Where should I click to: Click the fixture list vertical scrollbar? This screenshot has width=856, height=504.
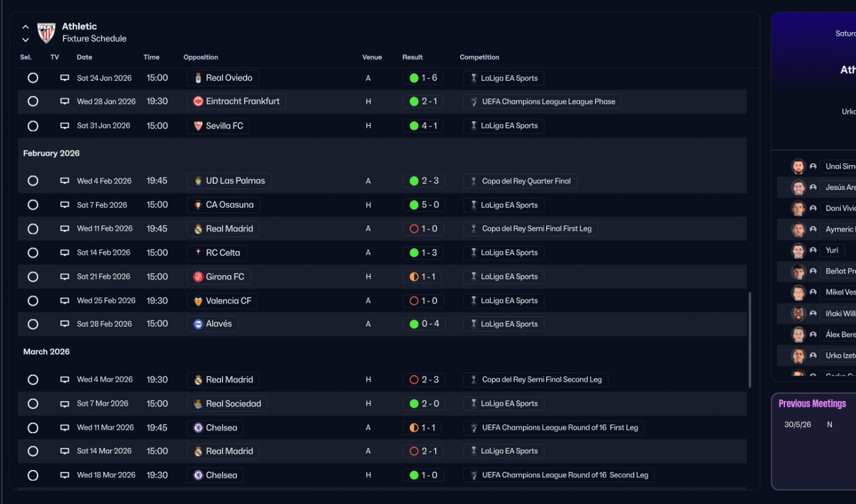749,340
